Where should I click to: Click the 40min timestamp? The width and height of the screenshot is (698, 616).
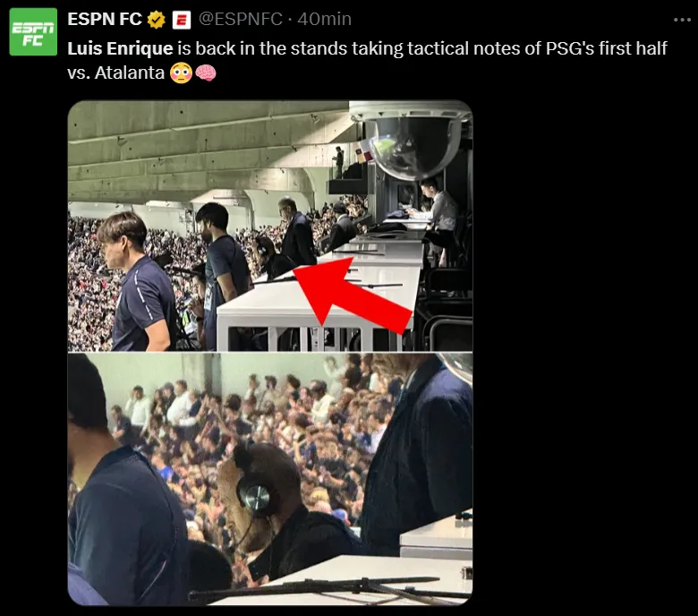325,19
